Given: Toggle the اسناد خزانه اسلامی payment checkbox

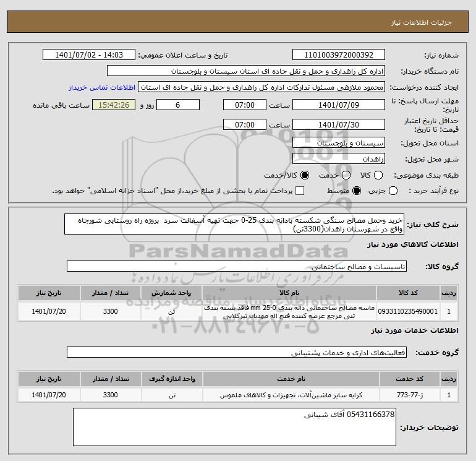Looking at the screenshot, I should 300,191.
